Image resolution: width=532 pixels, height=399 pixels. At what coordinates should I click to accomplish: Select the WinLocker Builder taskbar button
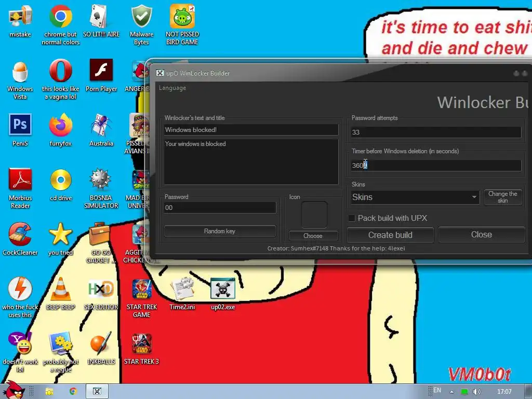tap(97, 392)
